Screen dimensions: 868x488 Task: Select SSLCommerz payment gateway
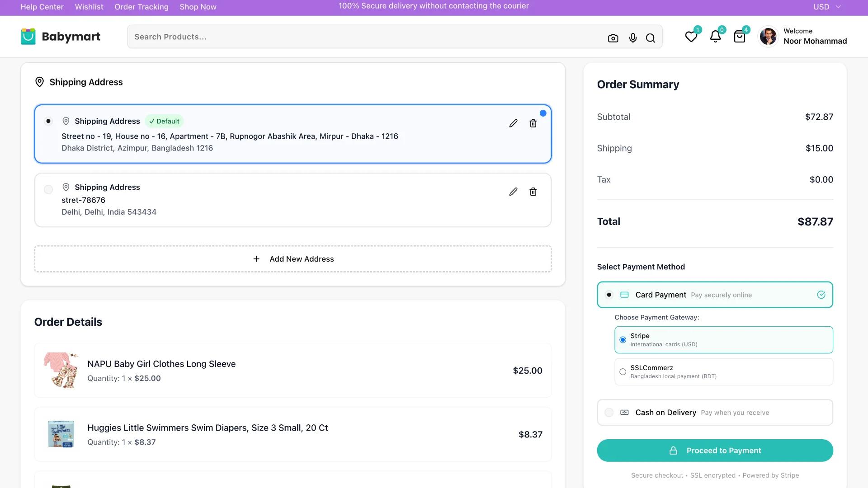point(623,372)
